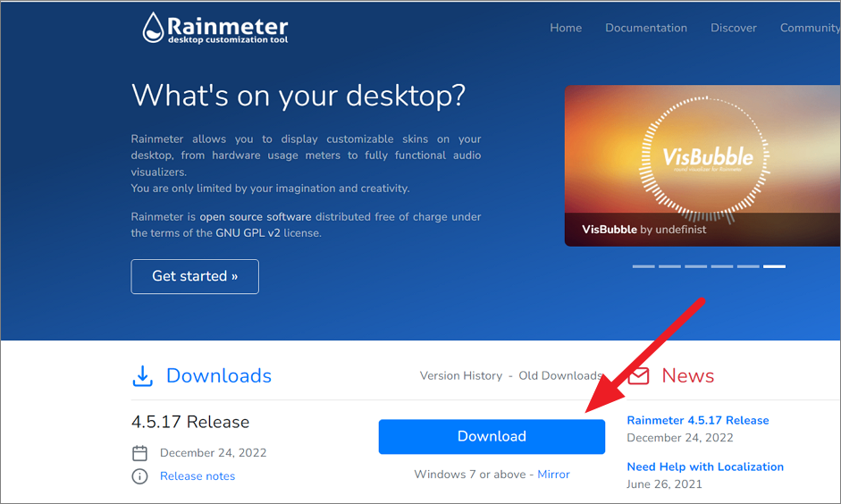Open the Old Downloads link
The height and width of the screenshot is (504, 841).
560,376
